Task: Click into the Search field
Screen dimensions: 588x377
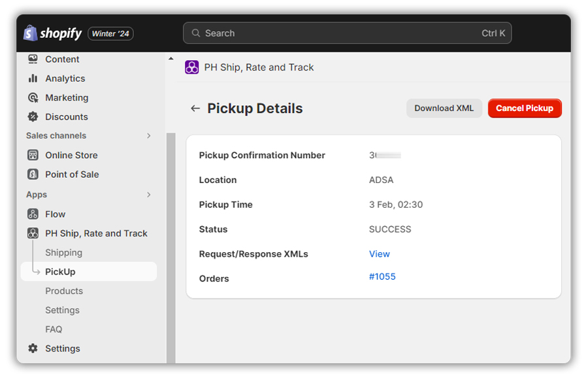Action: 348,33
